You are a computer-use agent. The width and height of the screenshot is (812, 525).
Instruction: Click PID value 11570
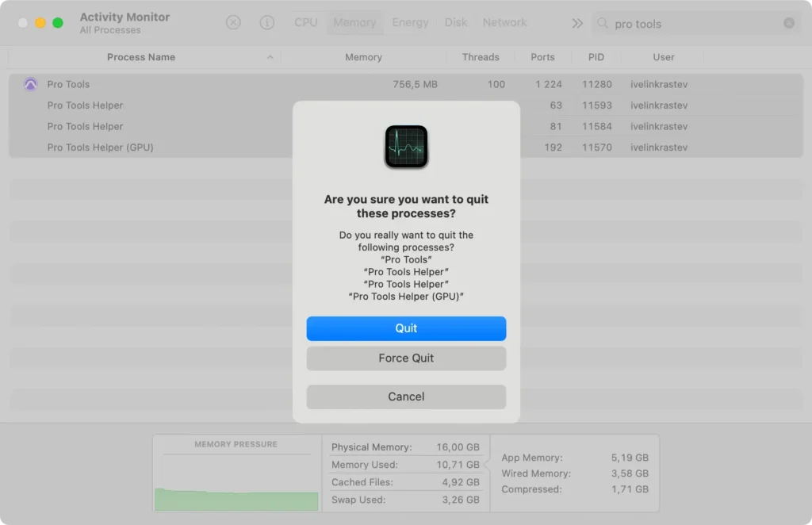click(596, 148)
